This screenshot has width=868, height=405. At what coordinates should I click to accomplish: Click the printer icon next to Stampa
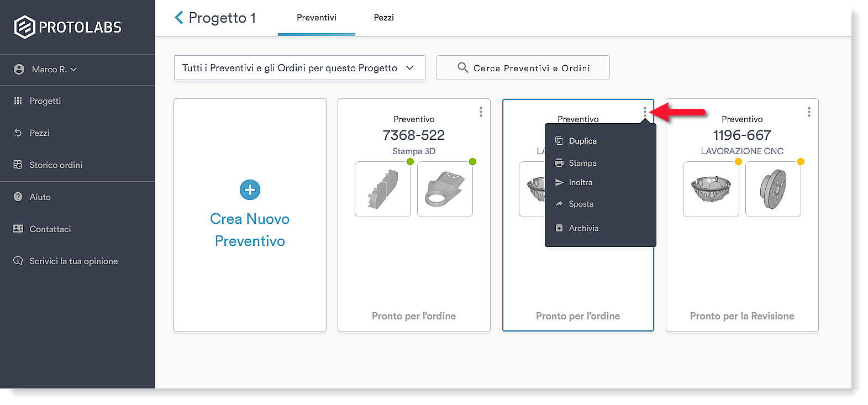(559, 163)
